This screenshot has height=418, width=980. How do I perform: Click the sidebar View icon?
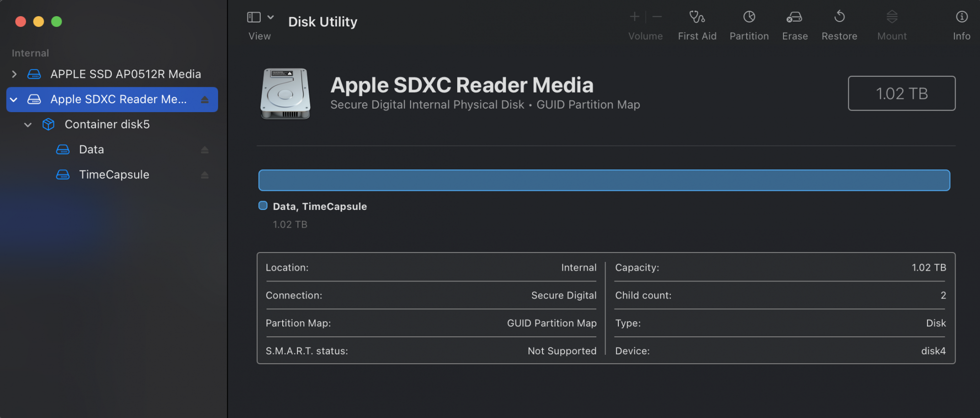tap(254, 17)
